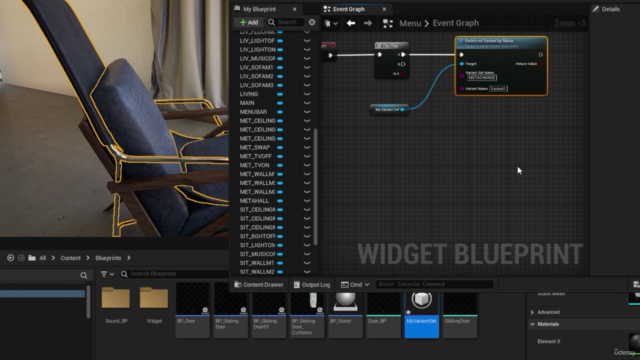
Task: Toggle the eye icon for LIVING
Action: (x=307, y=94)
